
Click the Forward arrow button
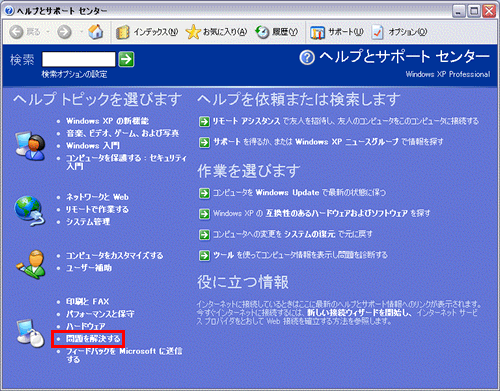pyautogui.click(x=64, y=32)
